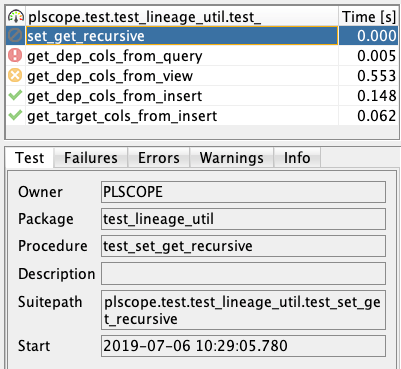Click the empty Description field
Viewport: 401px width, 369px height.
point(243,274)
